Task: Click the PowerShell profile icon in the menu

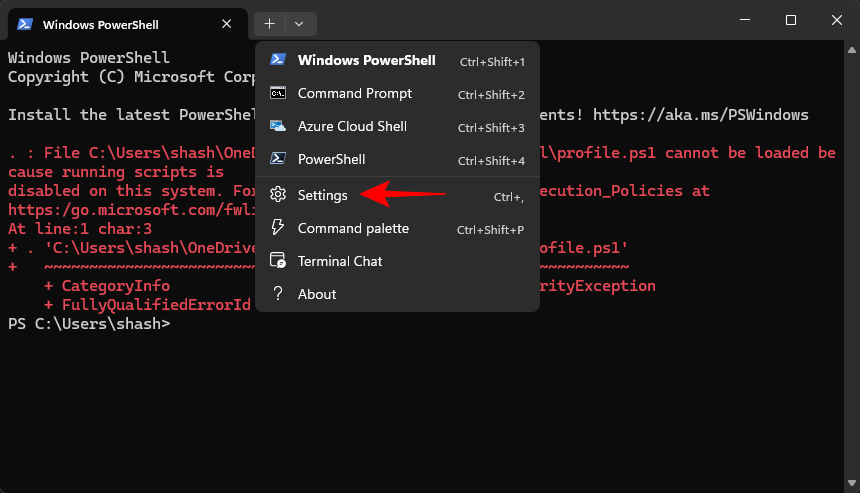Action: click(x=279, y=159)
